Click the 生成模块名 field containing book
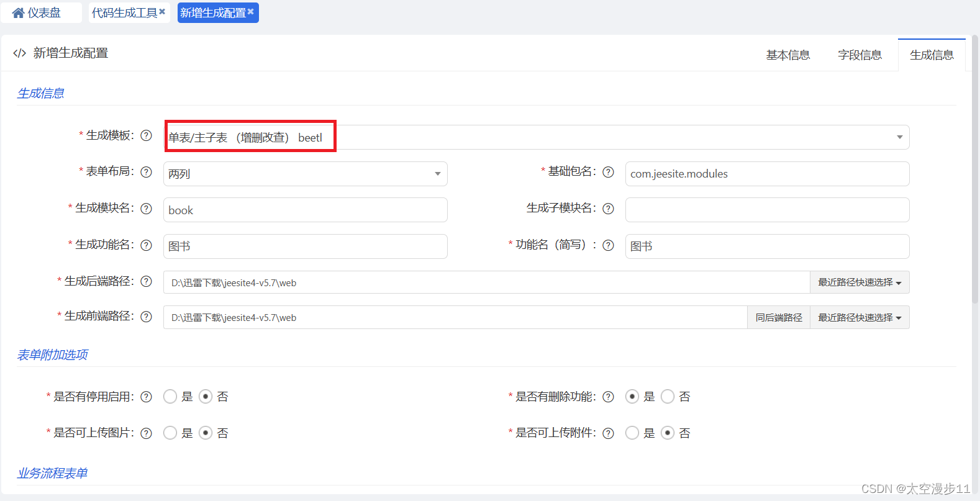The image size is (980, 501). 306,210
